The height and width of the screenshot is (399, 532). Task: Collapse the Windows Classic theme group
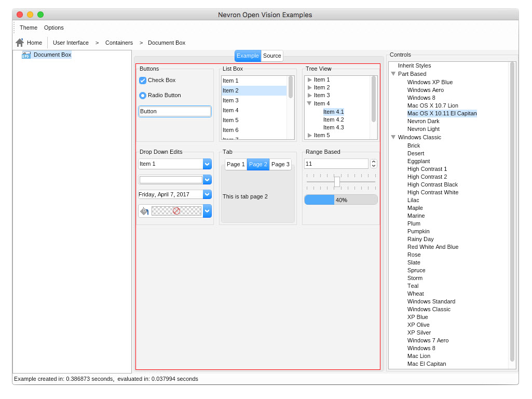393,137
